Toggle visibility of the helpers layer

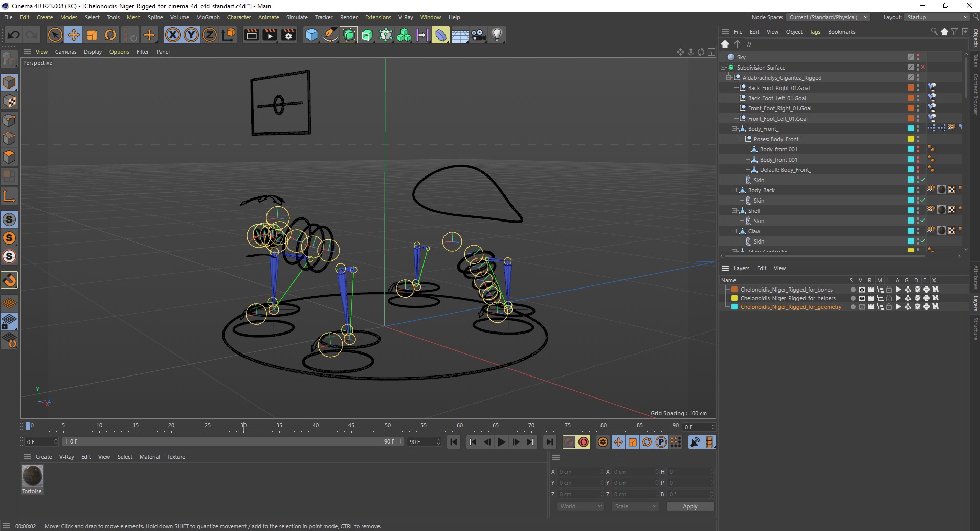pos(862,298)
